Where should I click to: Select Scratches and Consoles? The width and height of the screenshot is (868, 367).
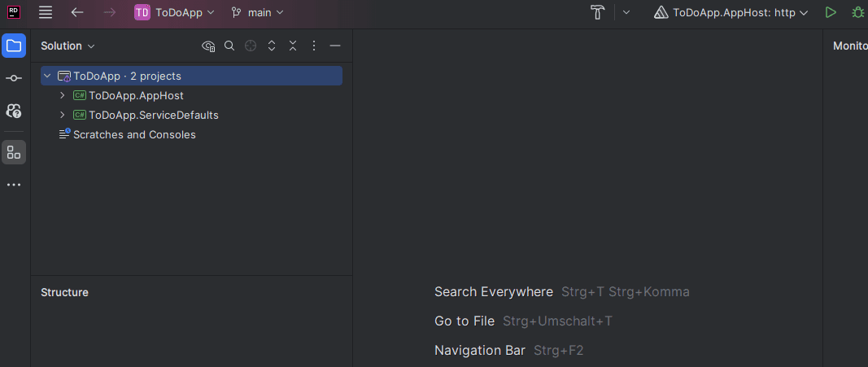134,134
